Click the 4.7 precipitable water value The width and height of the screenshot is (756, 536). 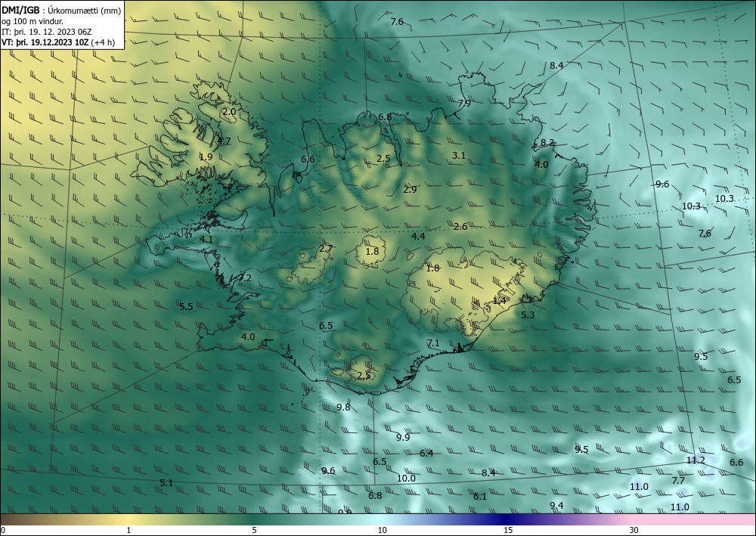225,141
